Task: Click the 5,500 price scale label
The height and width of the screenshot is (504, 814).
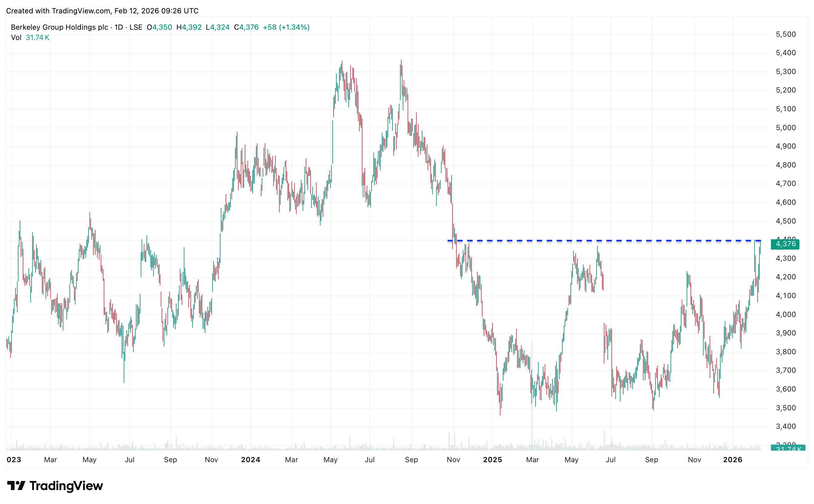Action: 786,34
